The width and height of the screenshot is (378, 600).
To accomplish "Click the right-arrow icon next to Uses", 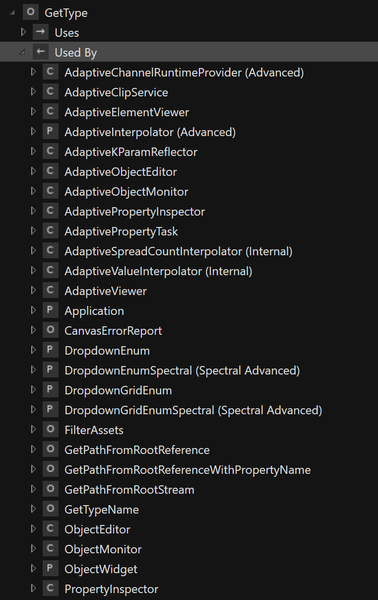I will coord(41,32).
